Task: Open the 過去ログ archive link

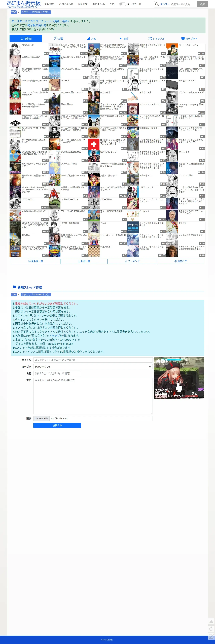Action: pyautogui.click(x=181, y=261)
